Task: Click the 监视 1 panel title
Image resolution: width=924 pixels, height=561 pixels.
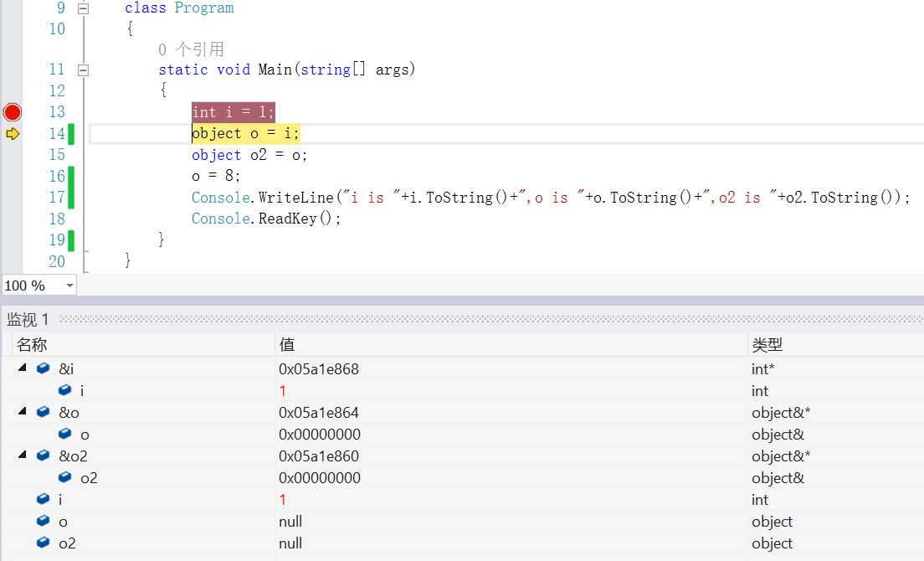Action: [28, 319]
